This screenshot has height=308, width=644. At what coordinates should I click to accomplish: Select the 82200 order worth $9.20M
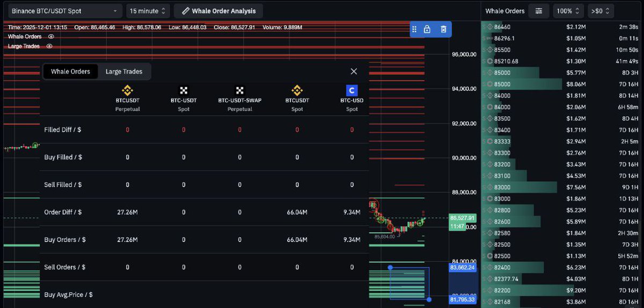pyautogui.click(x=562, y=291)
